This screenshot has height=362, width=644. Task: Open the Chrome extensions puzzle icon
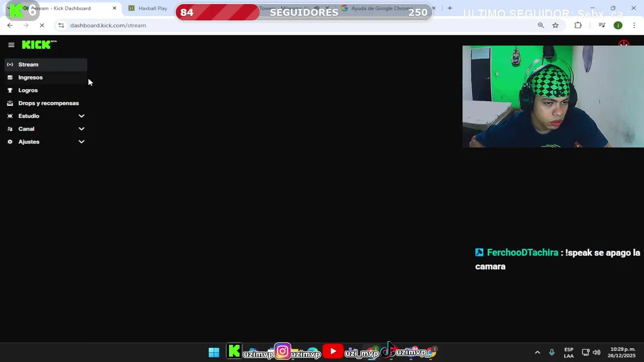click(578, 25)
